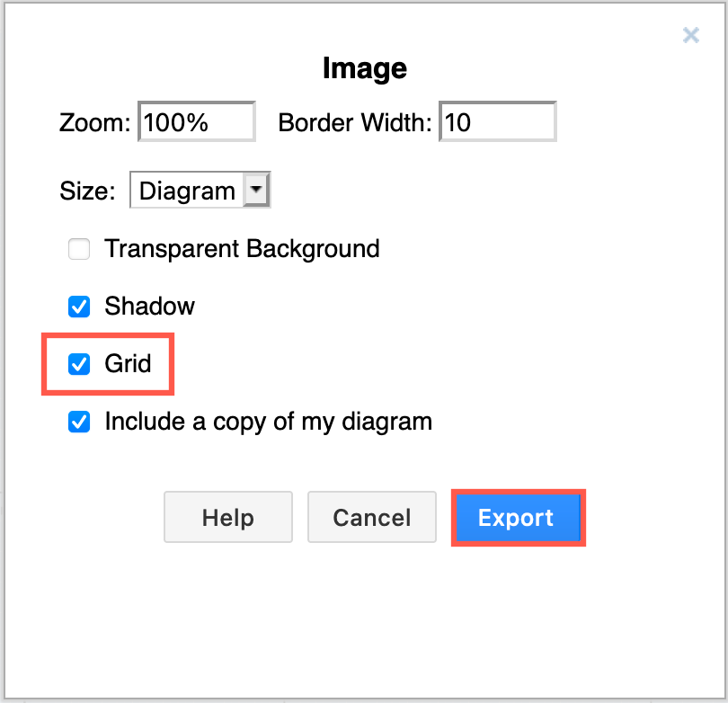The height and width of the screenshot is (703, 728).
Task: Untick the Shadow checkbox
Action: point(79,307)
